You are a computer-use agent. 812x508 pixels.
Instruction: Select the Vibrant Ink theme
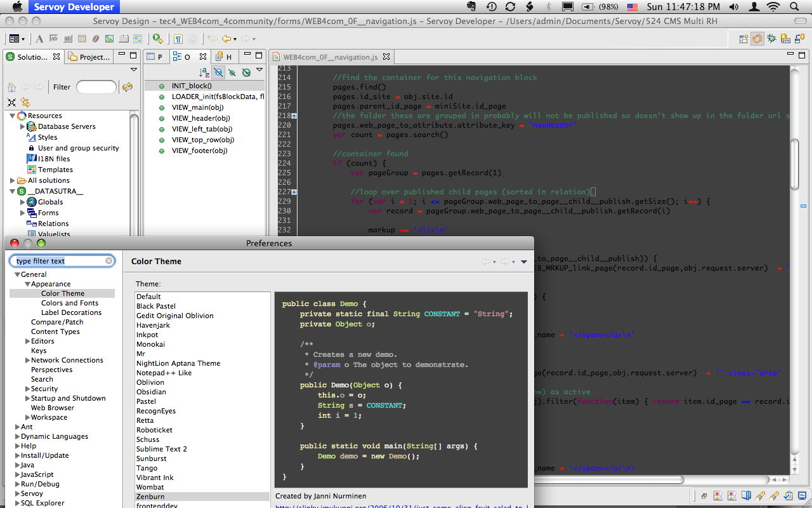click(155, 478)
